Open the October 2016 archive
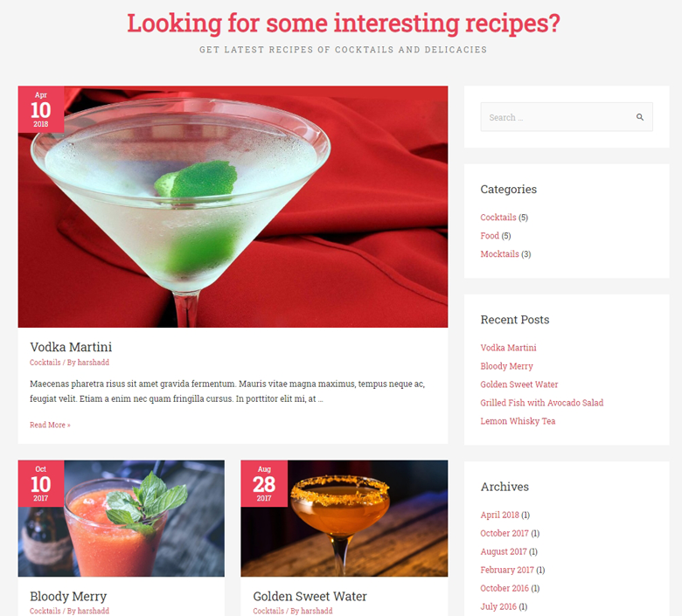This screenshot has height=616, width=682. click(x=505, y=588)
